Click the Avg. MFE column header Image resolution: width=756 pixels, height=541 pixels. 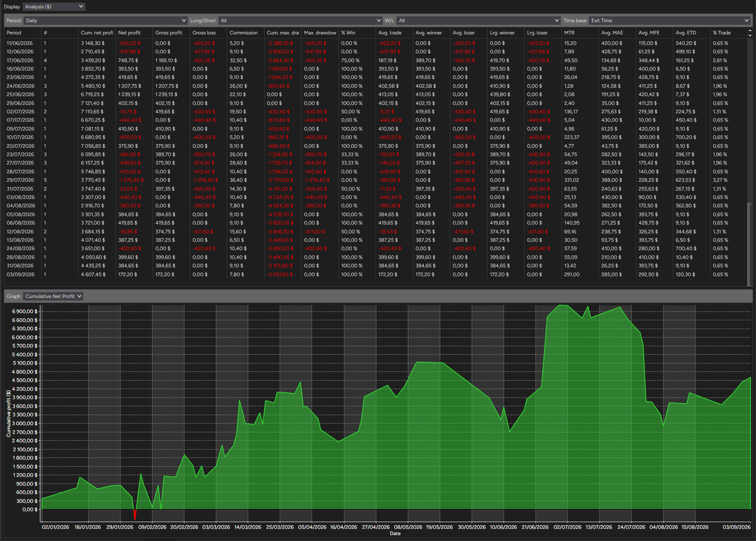(654, 33)
